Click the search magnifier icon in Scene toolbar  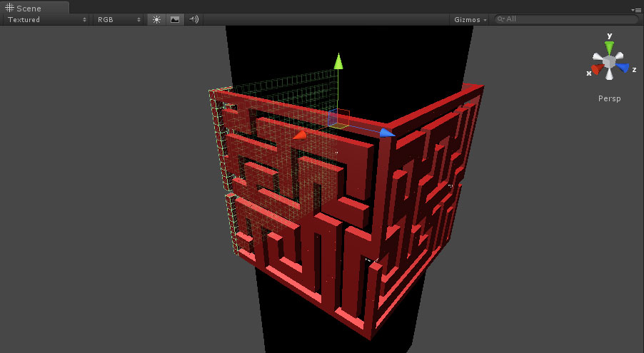(501, 20)
